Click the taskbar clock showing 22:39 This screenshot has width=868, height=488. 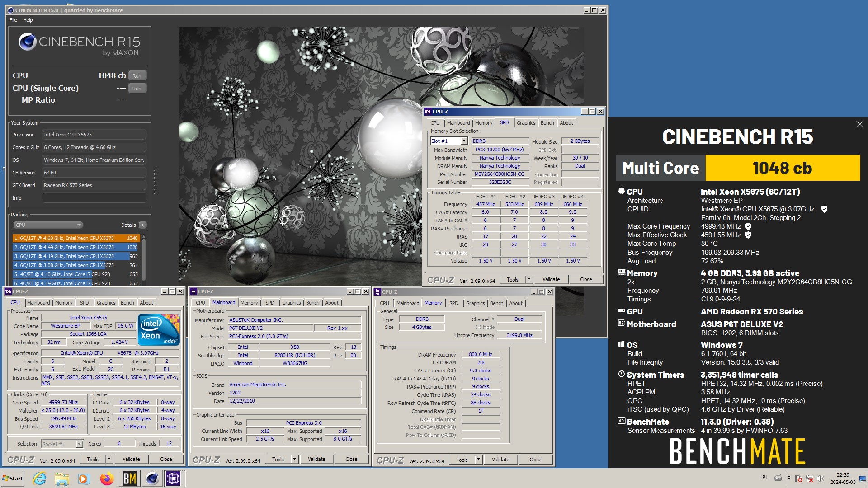(843, 479)
